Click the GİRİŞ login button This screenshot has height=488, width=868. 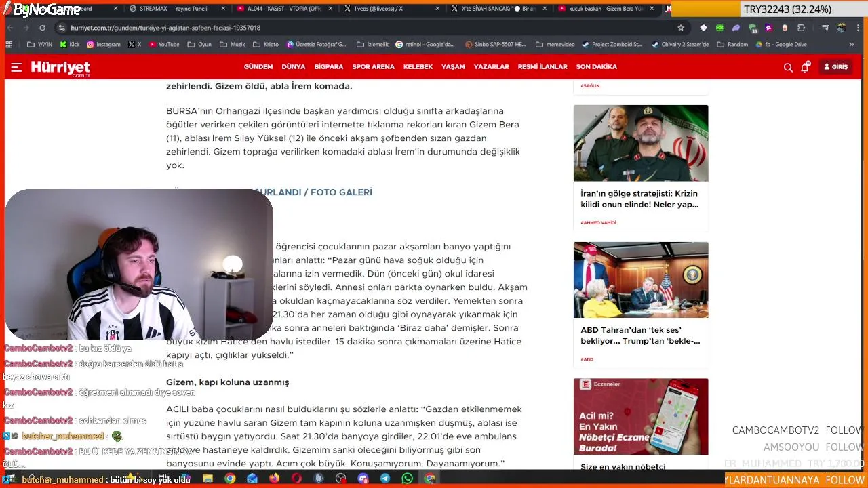[x=835, y=67]
